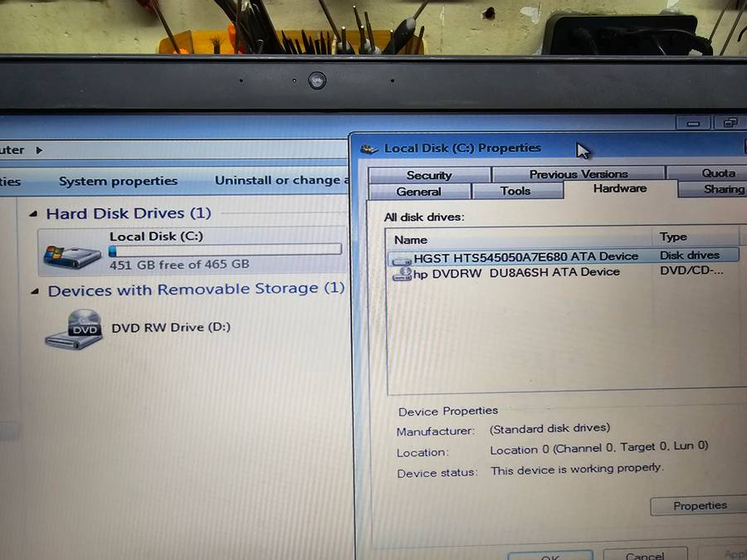Open the Quota tab

718,173
